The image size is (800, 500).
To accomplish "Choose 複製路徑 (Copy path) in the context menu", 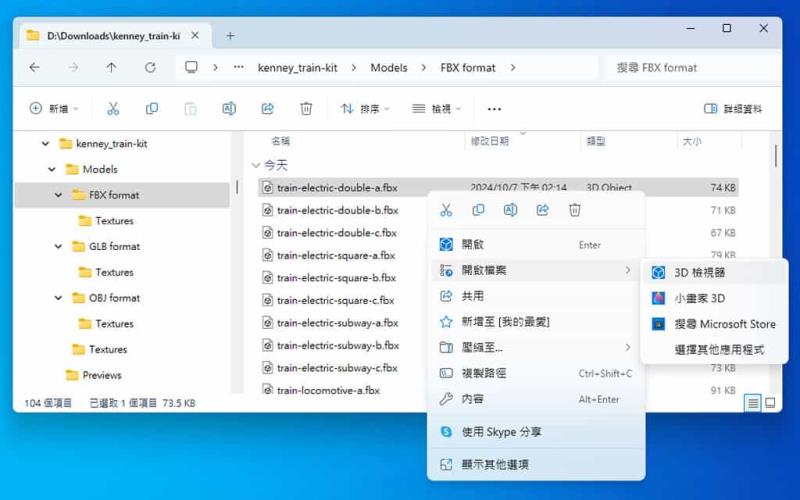I will [x=536, y=373].
